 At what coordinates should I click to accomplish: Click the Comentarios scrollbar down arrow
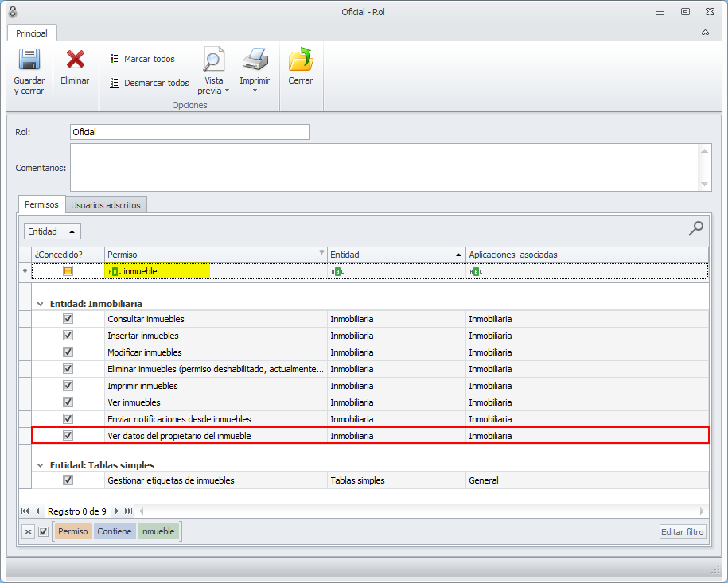point(704,185)
